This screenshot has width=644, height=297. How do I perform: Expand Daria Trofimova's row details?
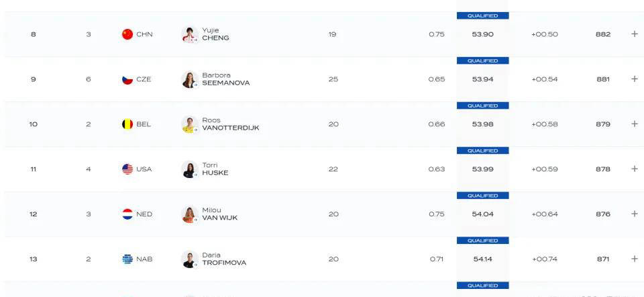pos(634,259)
